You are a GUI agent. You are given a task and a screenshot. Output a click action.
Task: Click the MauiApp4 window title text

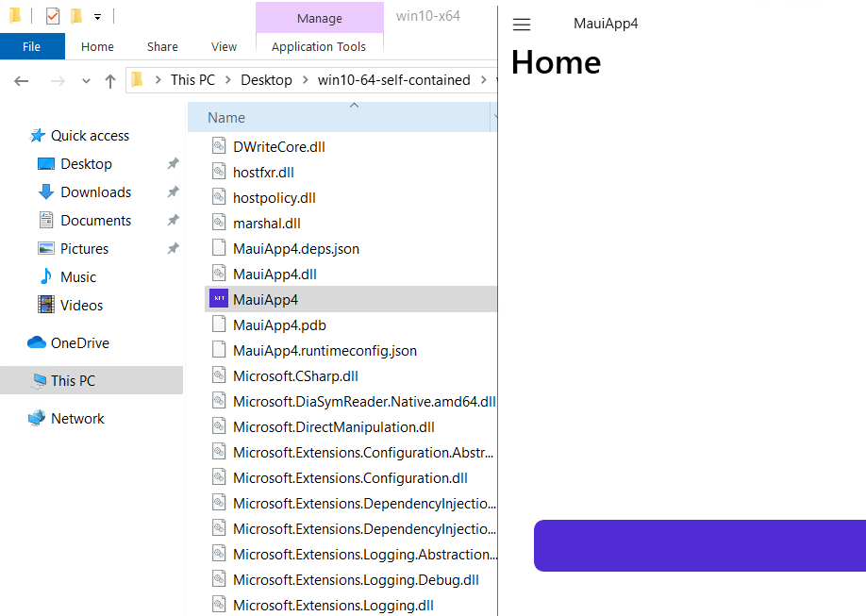tap(606, 24)
